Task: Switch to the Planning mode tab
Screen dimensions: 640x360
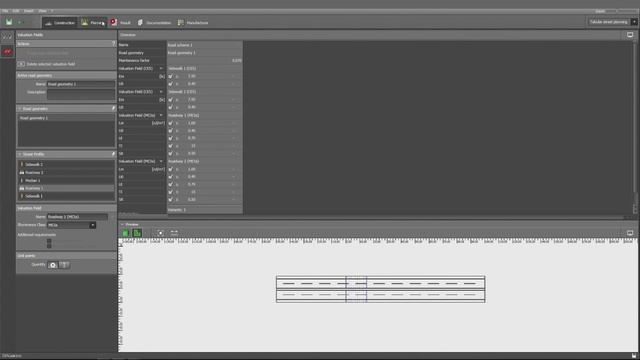Action: coord(93,23)
